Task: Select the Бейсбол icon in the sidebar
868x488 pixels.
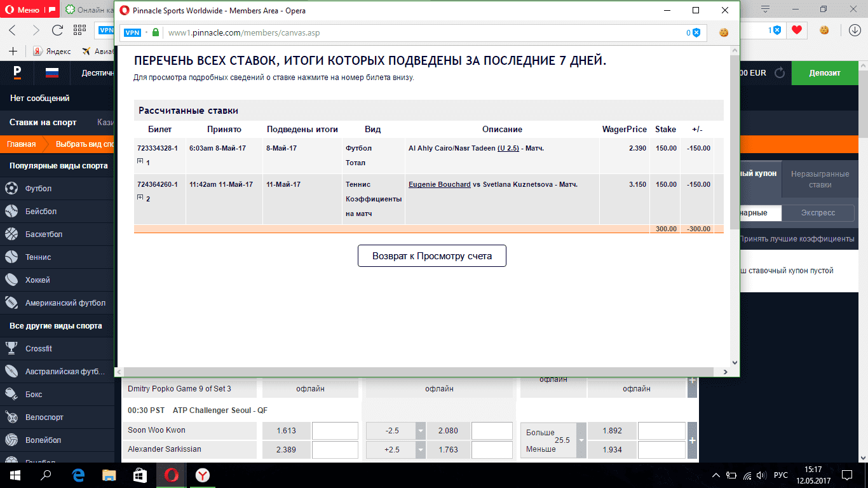Action: click(x=11, y=212)
